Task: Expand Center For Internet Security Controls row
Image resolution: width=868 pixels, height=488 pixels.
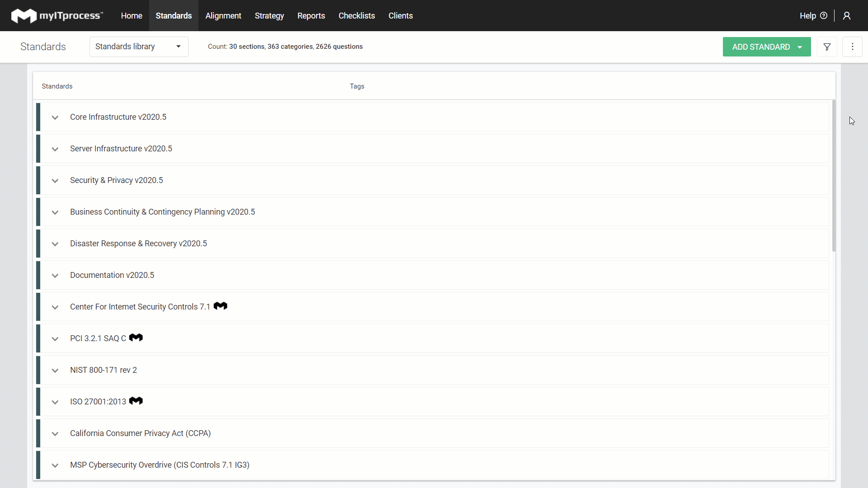Action: point(55,307)
